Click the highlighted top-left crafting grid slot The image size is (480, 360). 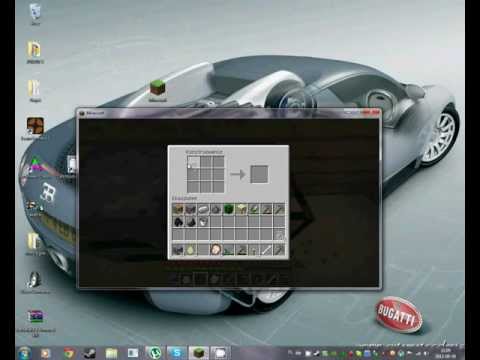coord(193,162)
